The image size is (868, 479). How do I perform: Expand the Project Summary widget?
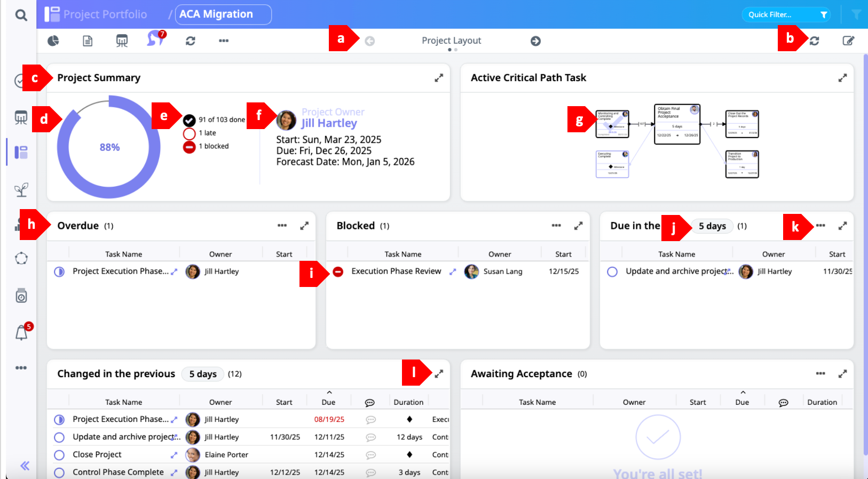(x=439, y=78)
